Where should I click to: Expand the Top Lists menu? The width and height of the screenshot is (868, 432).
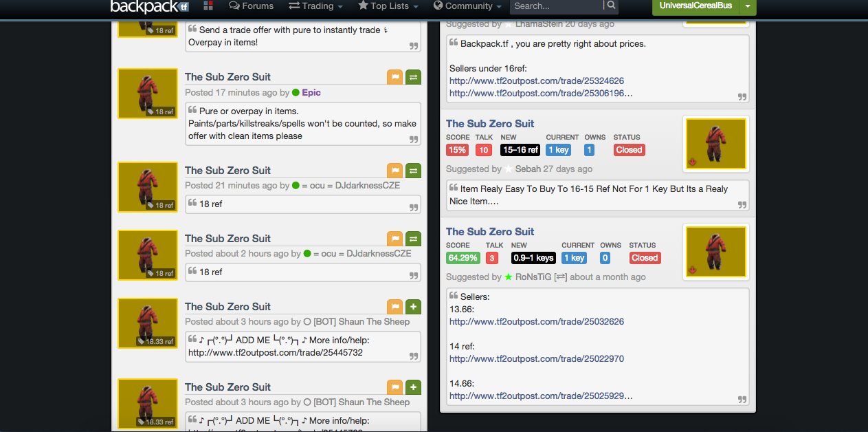pos(388,6)
